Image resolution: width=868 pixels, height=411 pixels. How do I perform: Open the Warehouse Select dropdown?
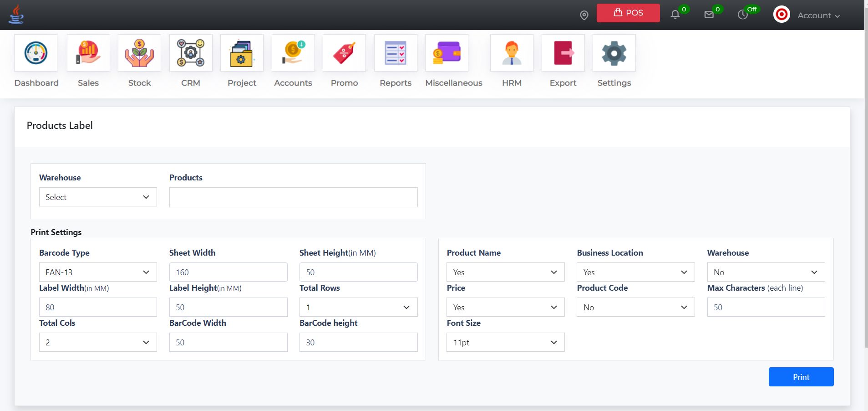pos(98,197)
